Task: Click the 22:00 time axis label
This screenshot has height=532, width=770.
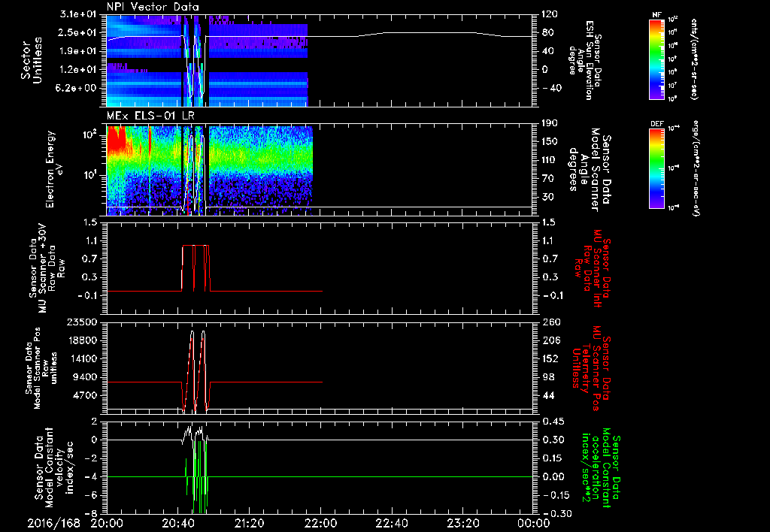Action: pos(320,523)
